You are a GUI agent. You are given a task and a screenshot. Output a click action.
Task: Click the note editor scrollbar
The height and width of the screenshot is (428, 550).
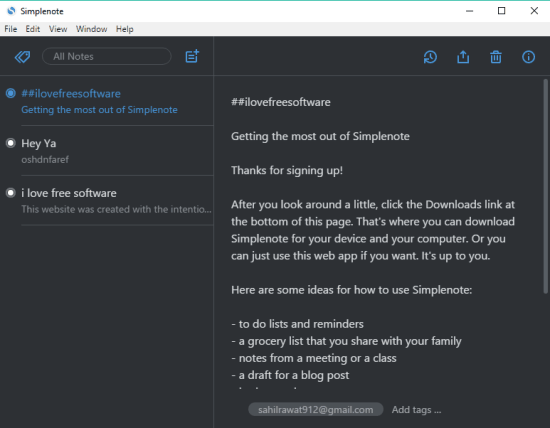coord(545,186)
